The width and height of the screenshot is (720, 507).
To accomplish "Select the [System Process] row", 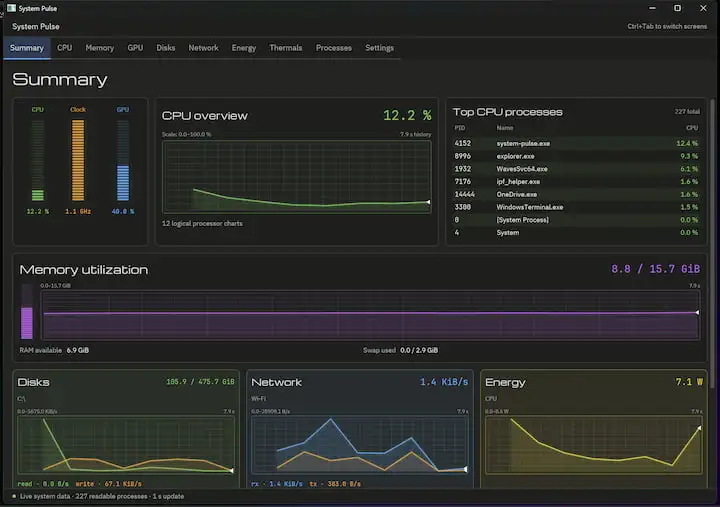I will click(576, 220).
